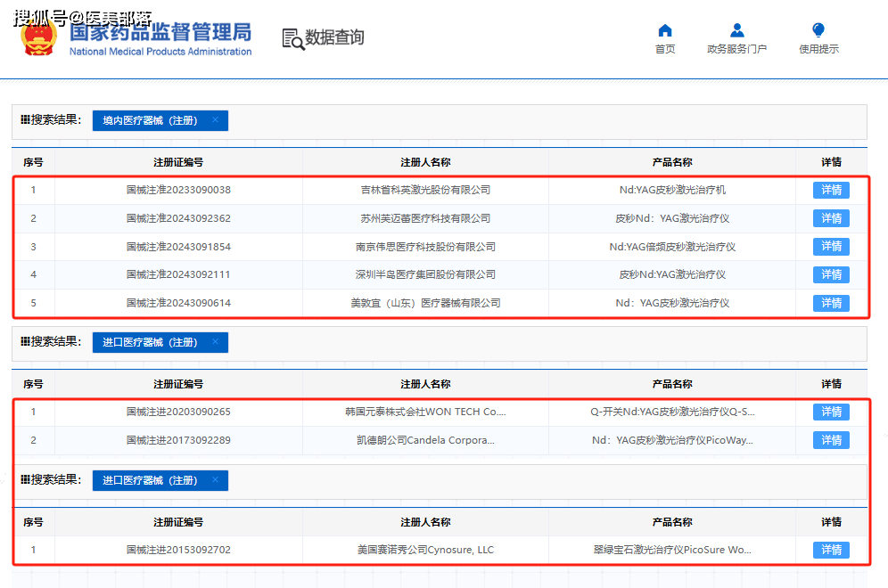The height and width of the screenshot is (588, 888).
Task: Open 详情 for 美国赛诺秀公司Cynosure
Action: coord(831,550)
